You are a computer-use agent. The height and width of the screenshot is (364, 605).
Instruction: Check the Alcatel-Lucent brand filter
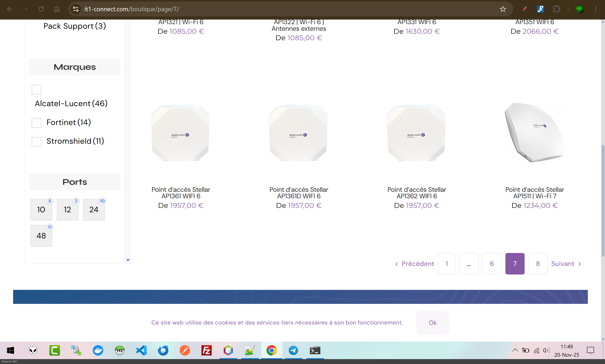click(36, 90)
